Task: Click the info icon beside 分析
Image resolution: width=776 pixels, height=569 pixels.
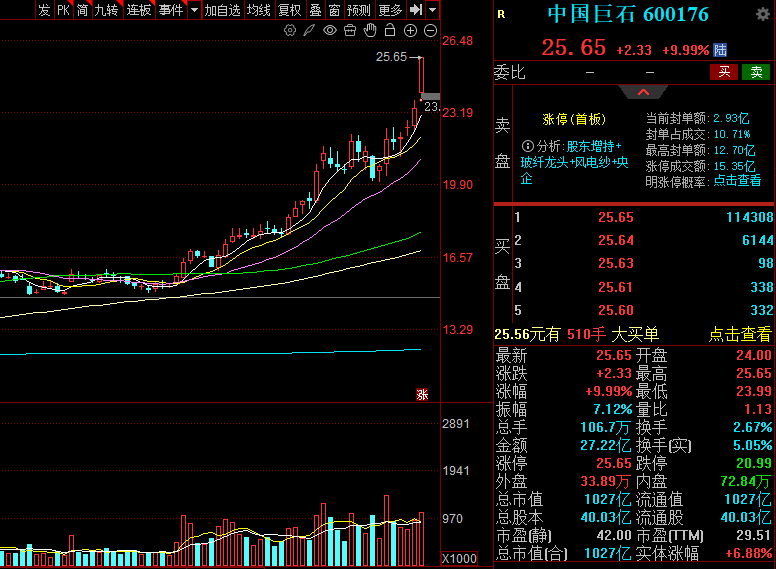Action: click(527, 147)
